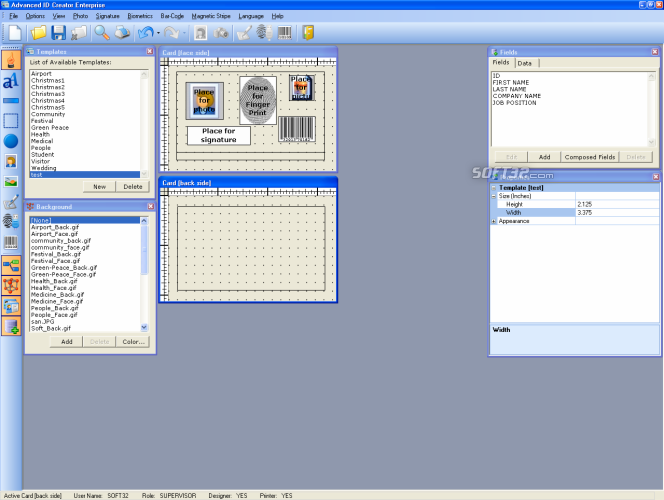The width and height of the screenshot is (664, 500).
Task: Select the picture image tool in sidebar
Action: (x=11, y=182)
